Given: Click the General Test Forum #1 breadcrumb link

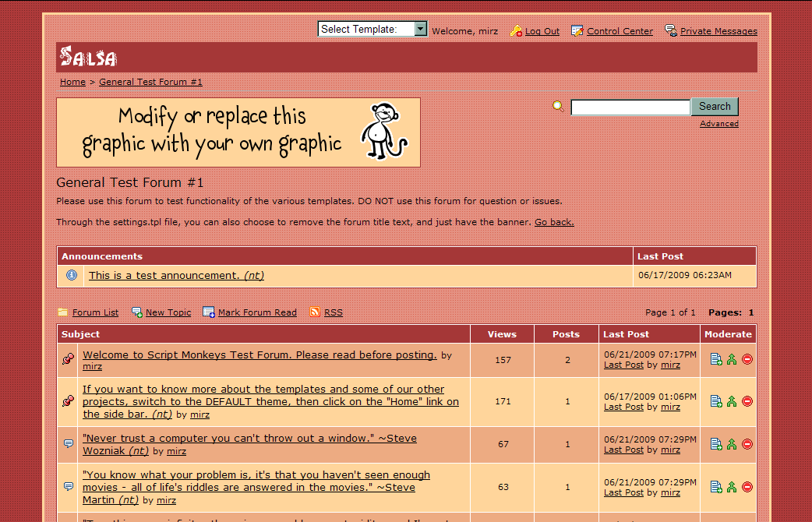Looking at the screenshot, I should point(150,82).
